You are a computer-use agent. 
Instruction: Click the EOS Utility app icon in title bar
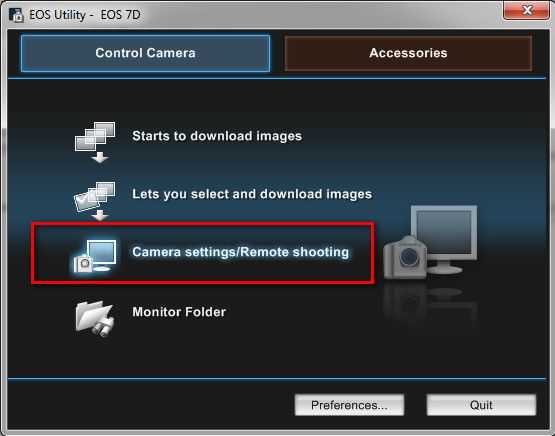tap(16, 15)
